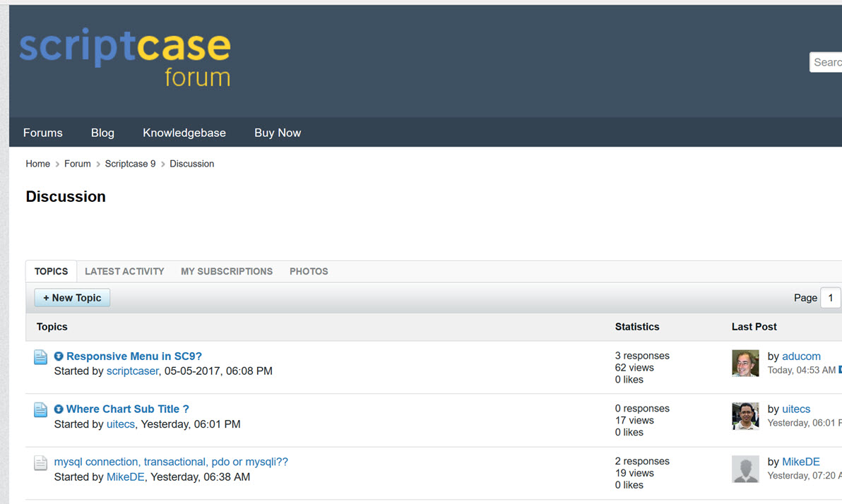Switch to the Latest Activity tab
Screen dimensions: 842x504
click(124, 272)
